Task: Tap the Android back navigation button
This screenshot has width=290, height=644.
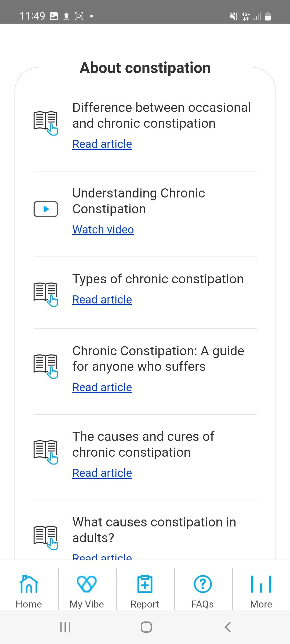Action: click(x=227, y=627)
